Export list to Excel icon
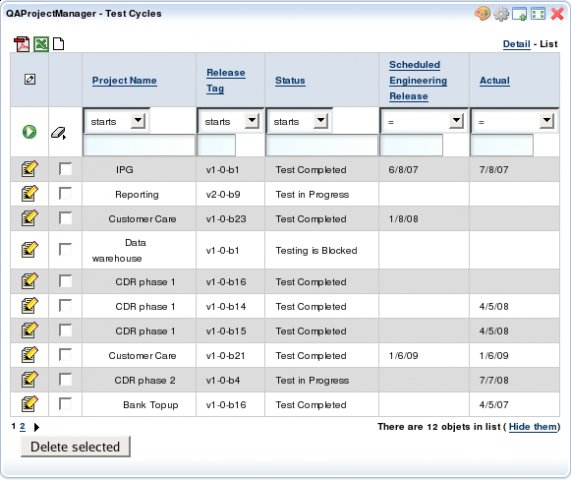The image size is (571, 480). (x=41, y=44)
